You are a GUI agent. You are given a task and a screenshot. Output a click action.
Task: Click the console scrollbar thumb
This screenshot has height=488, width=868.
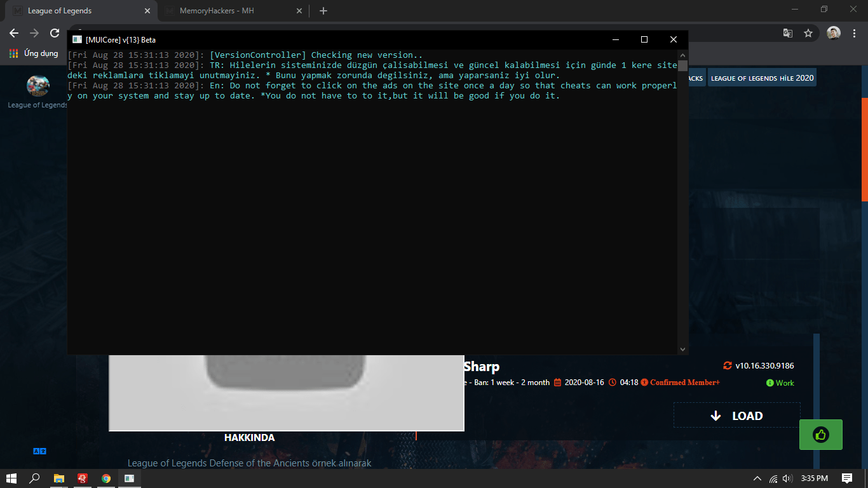682,65
